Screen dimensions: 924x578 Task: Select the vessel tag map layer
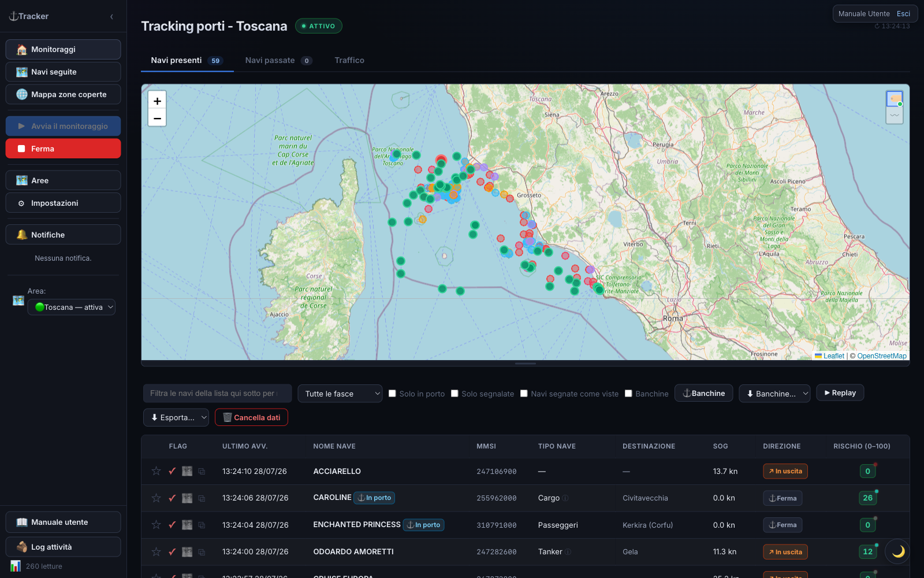(895, 99)
